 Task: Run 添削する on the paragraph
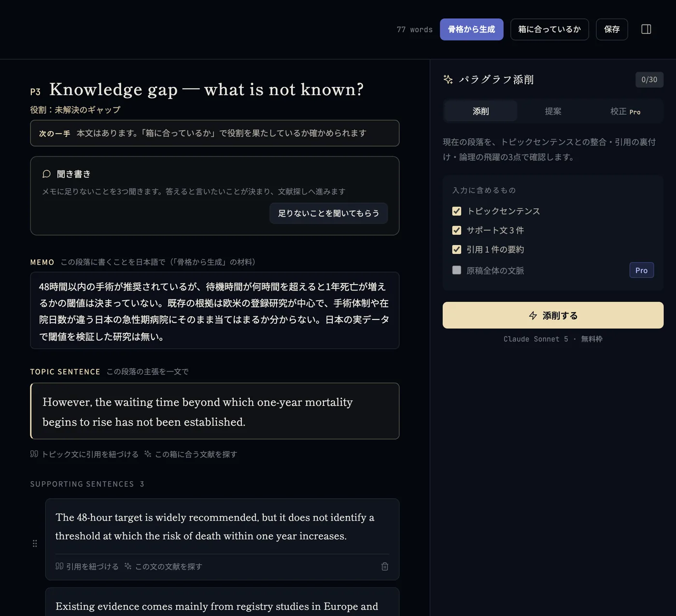tap(553, 315)
